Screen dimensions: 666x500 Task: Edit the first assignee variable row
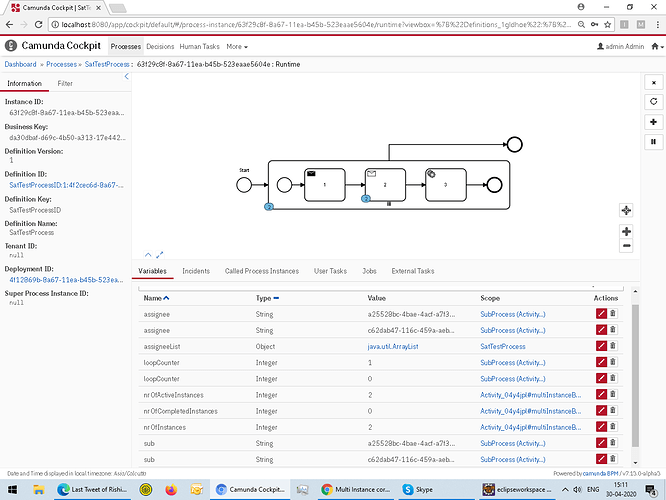(x=601, y=314)
